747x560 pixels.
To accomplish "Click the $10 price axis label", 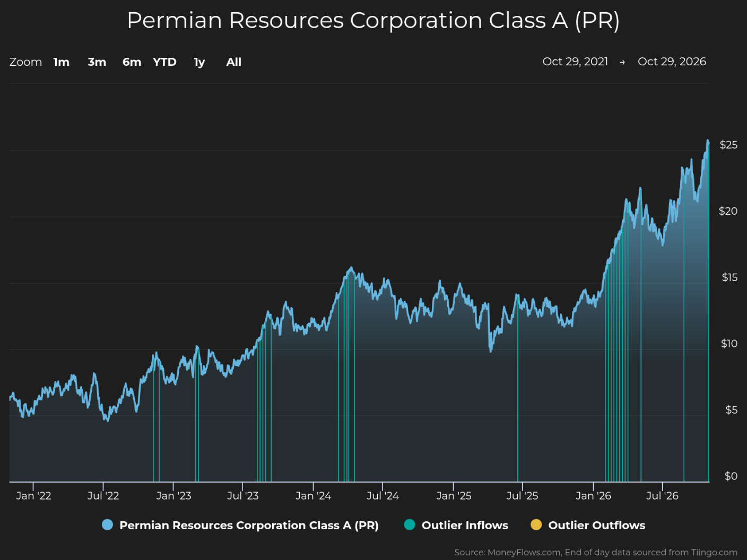I will click(x=729, y=344).
